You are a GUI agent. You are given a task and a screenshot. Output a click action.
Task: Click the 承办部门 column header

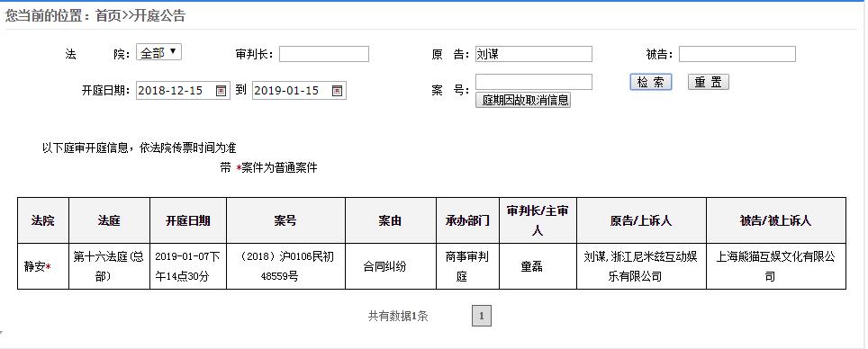467,220
